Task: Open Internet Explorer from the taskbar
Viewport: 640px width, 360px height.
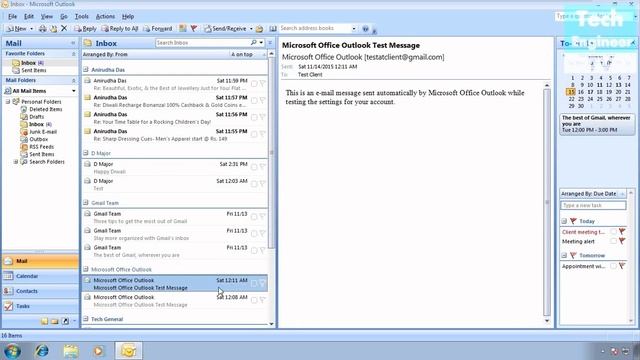Action: (42, 351)
